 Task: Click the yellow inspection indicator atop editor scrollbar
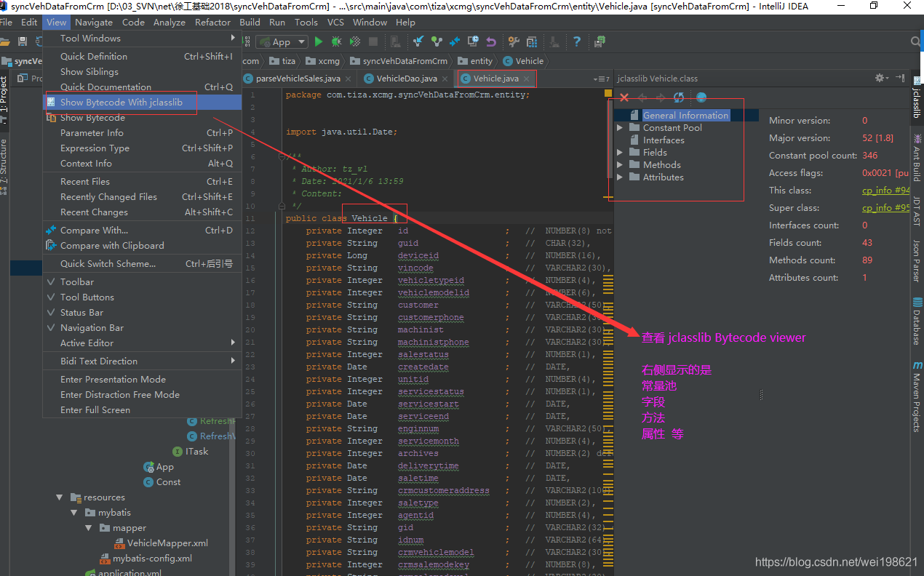point(608,94)
